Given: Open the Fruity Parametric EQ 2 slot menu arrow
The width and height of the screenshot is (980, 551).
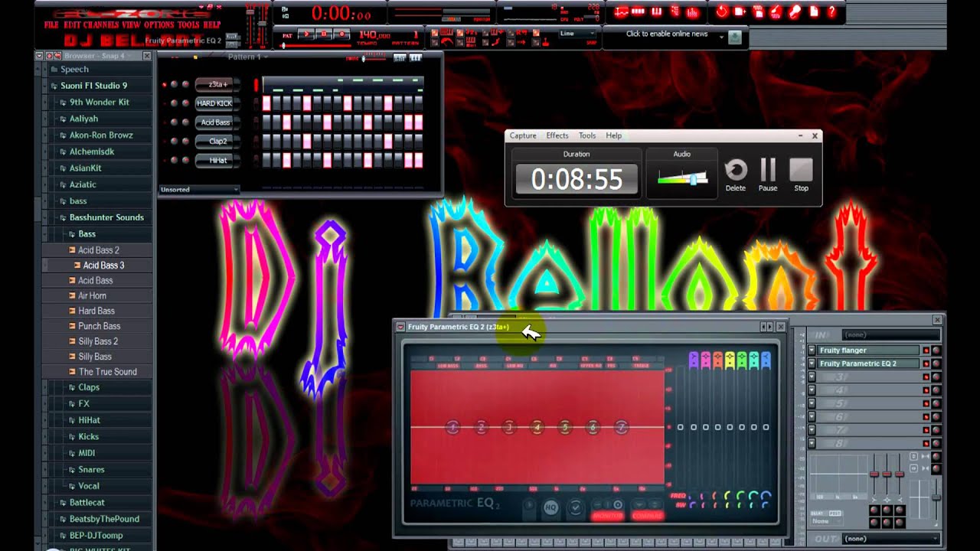Looking at the screenshot, I should tap(812, 364).
